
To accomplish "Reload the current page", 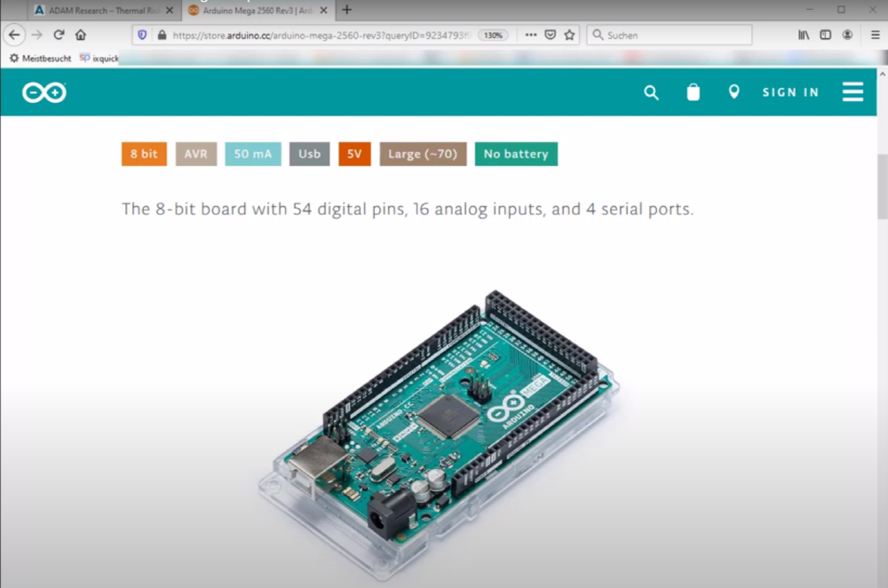I will tap(59, 36).
